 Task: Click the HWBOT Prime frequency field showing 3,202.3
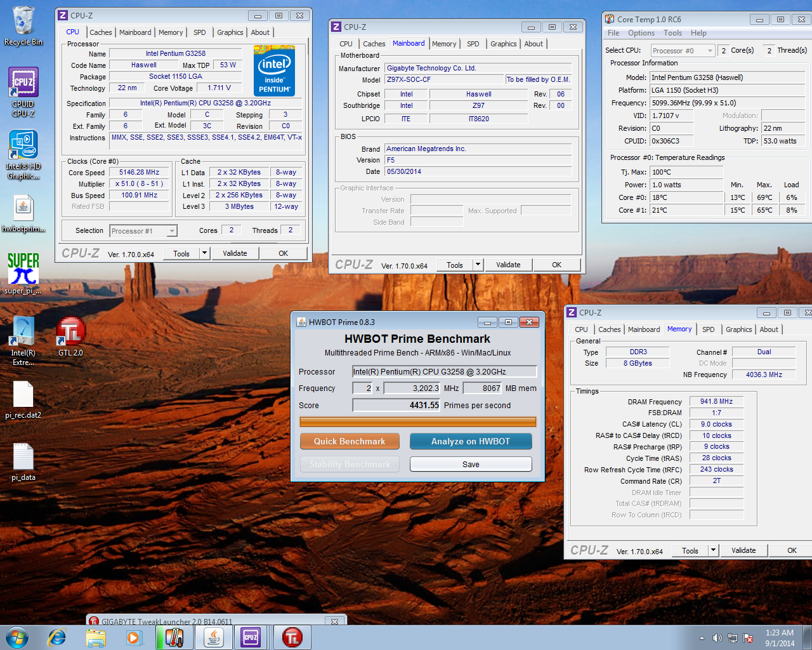[x=412, y=388]
